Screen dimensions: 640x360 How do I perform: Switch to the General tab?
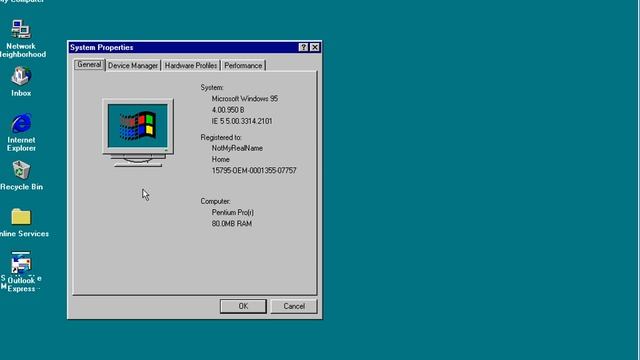(89, 64)
